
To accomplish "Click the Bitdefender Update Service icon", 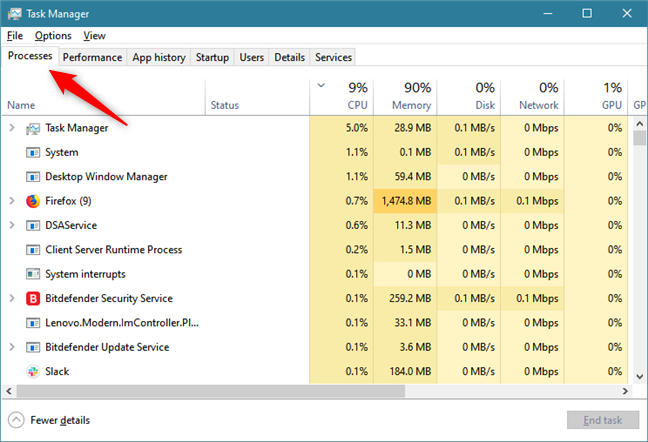I will click(x=33, y=347).
